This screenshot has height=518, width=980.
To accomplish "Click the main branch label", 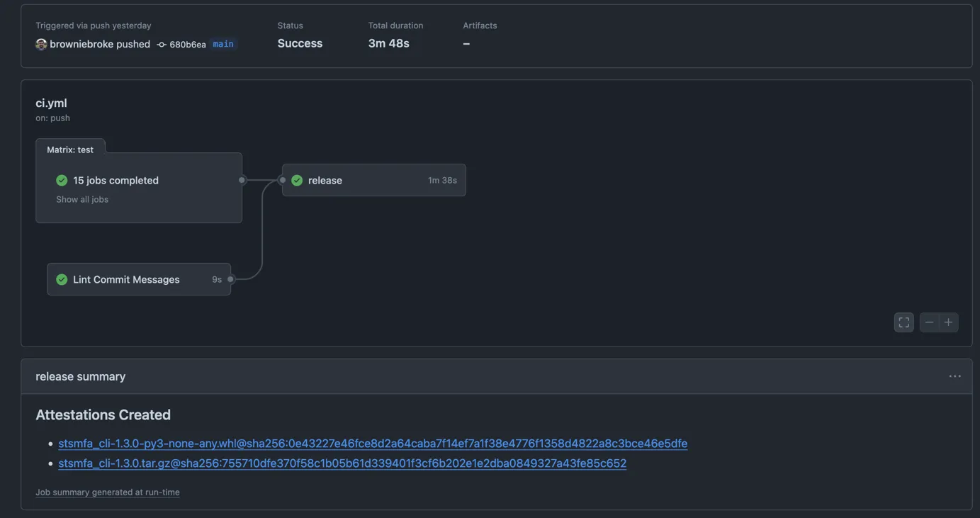I will coord(223,44).
